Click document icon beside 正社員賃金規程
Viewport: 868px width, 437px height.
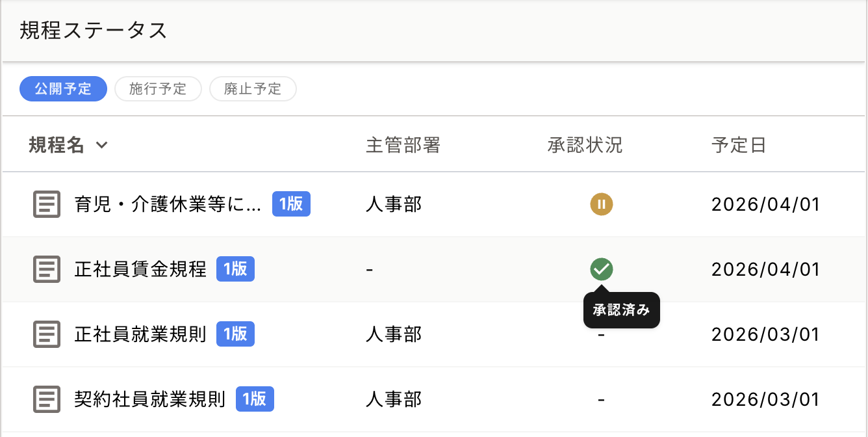[x=47, y=269]
